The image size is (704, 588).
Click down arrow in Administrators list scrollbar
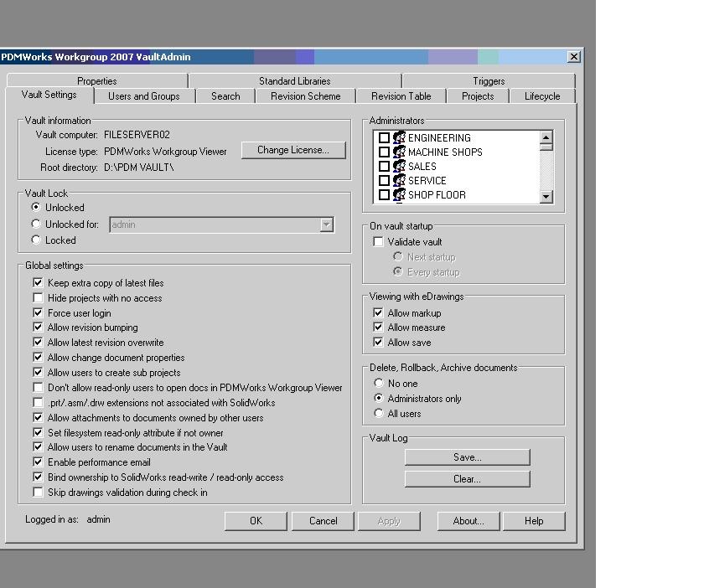(x=546, y=196)
